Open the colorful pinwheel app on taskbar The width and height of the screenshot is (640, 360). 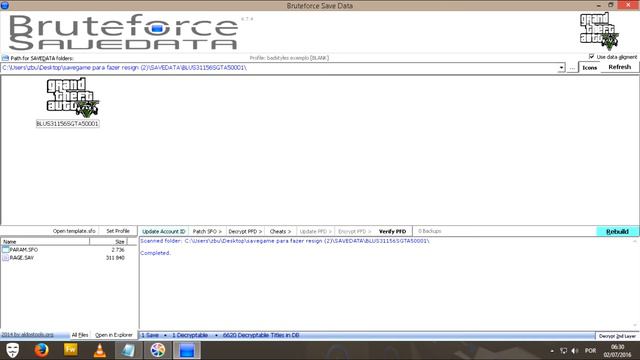pos(158,350)
